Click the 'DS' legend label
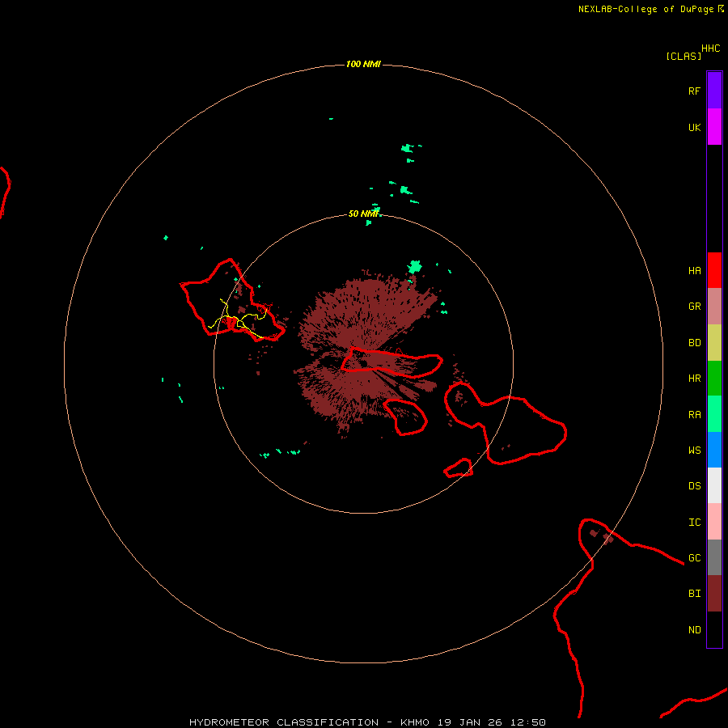728x728 pixels. [694, 486]
